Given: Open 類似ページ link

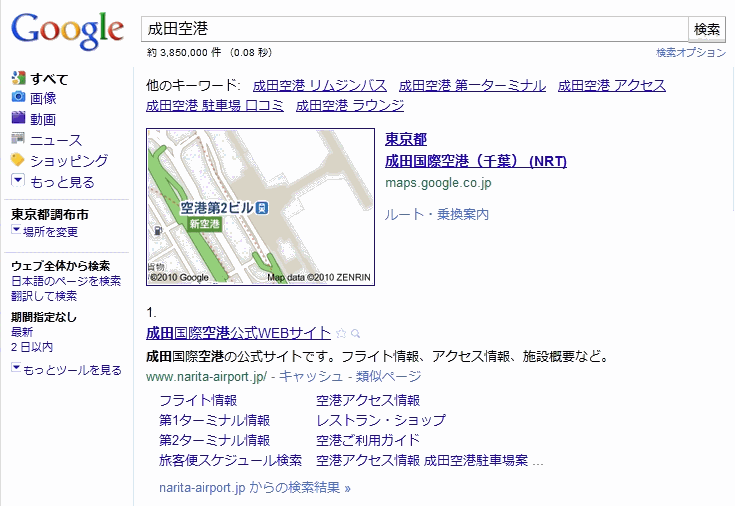Looking at the screenshot, I should pos(388,376).
